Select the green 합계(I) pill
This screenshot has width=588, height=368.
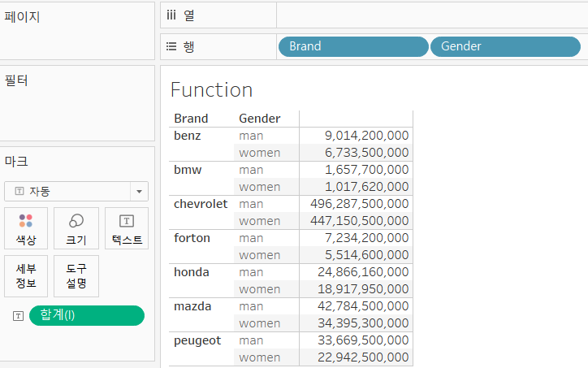pos(87,315)
